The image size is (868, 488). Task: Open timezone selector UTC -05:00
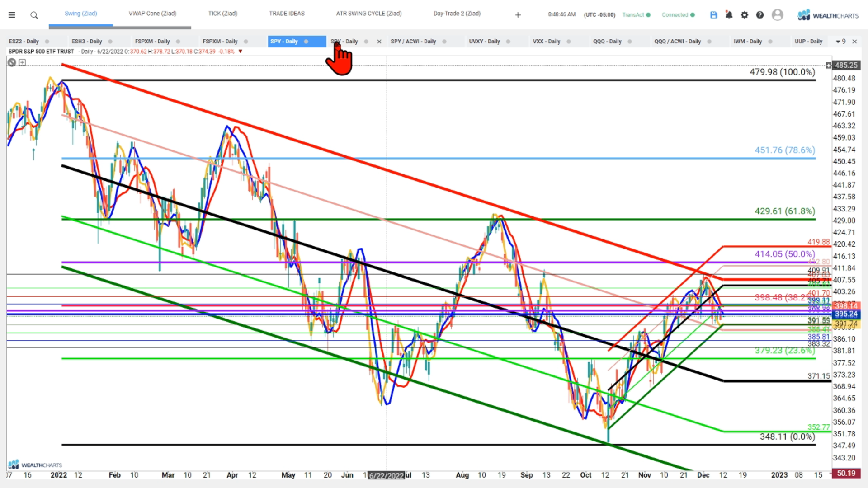click(599, 15)
